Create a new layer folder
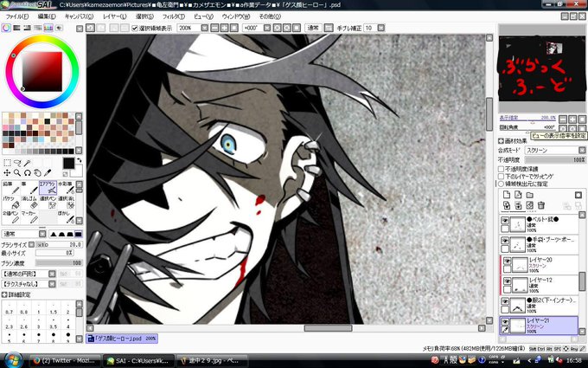 (529, 195)
